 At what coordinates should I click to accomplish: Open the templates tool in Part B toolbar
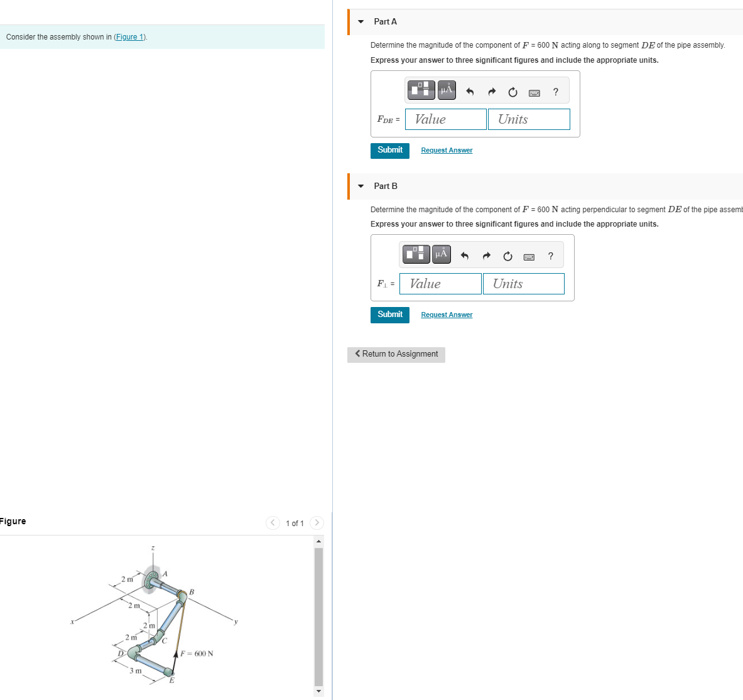coord(416,254)
